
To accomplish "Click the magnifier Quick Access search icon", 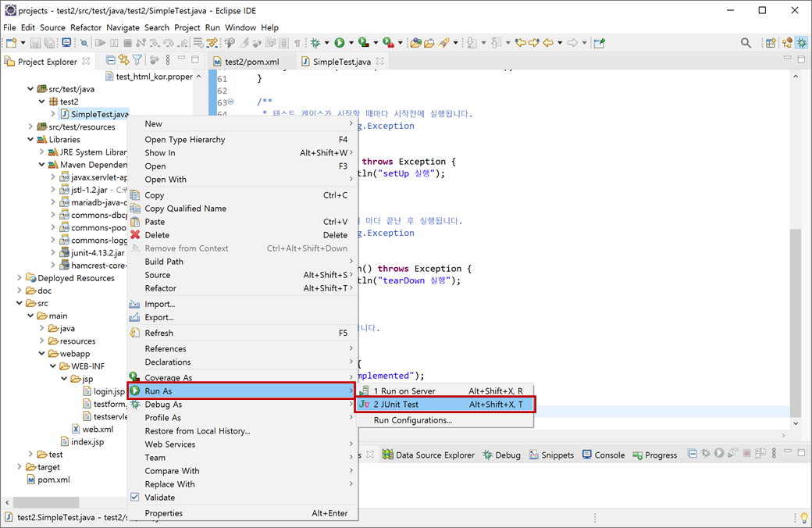I will pos(746,43).
